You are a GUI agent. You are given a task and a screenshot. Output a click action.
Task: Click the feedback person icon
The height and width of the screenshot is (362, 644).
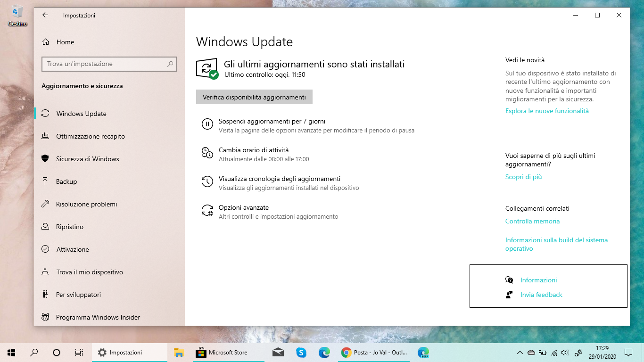click(x=509, y=295)
